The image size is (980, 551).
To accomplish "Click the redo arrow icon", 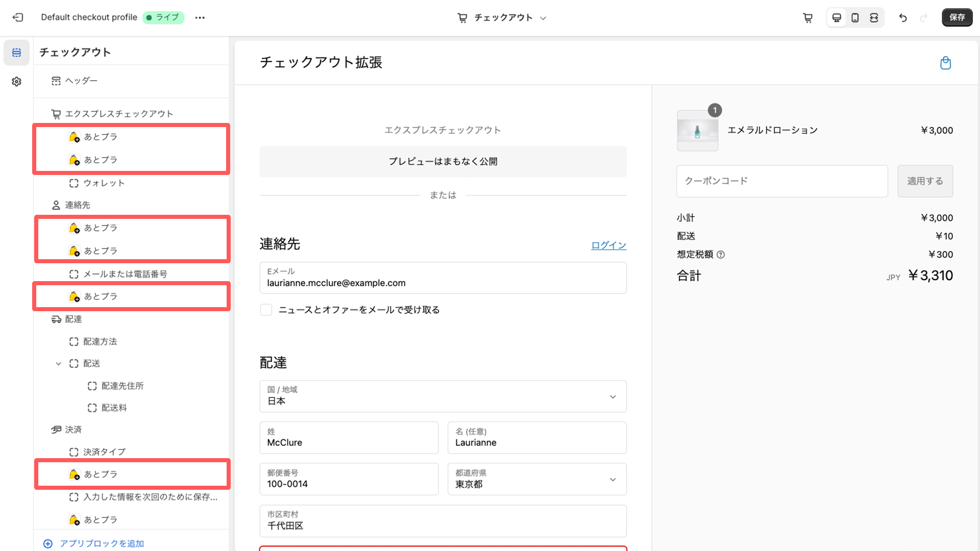I will click(923, 18).
